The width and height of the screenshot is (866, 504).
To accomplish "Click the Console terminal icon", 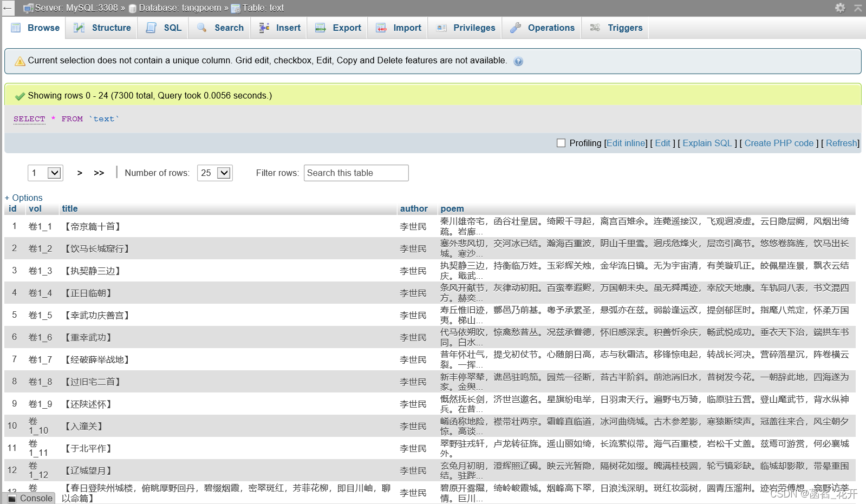I will coord(12,499).
